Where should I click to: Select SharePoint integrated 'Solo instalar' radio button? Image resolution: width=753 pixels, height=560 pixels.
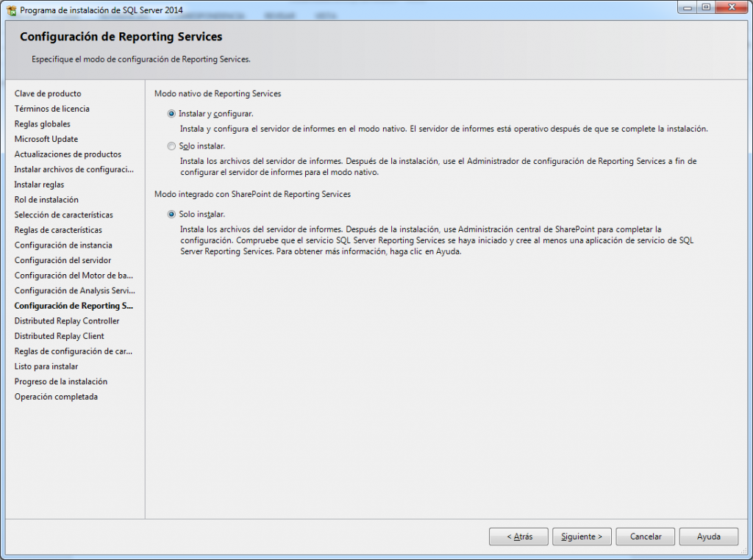[171, 214]
